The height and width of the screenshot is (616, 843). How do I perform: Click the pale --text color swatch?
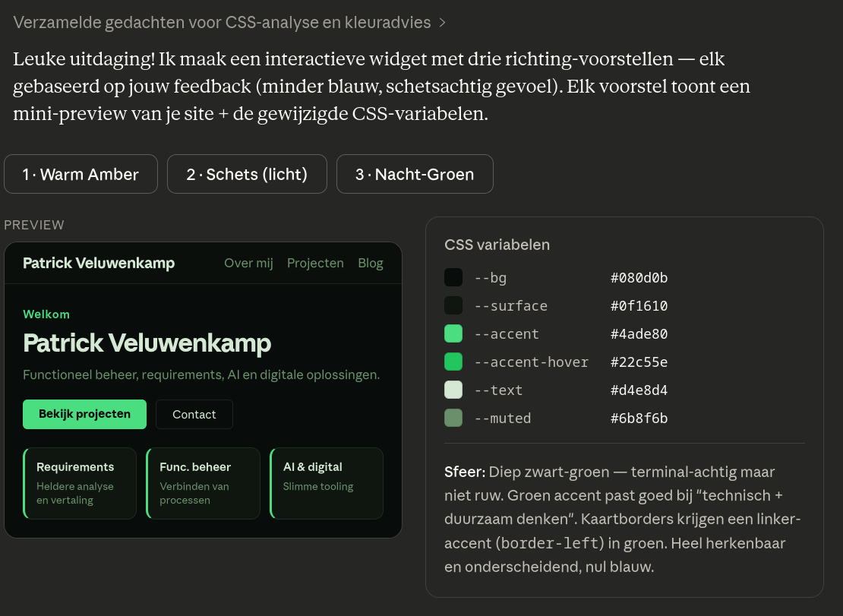[453, 390]
